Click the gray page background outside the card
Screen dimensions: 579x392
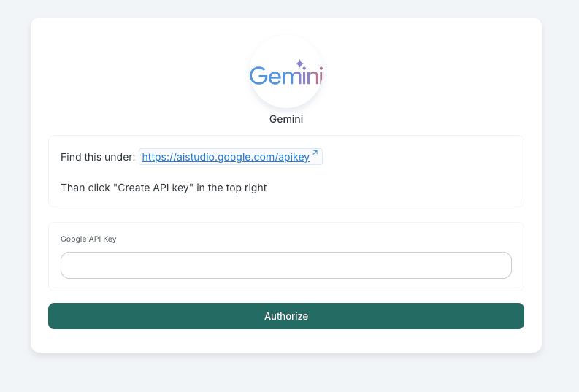[561, 219]
